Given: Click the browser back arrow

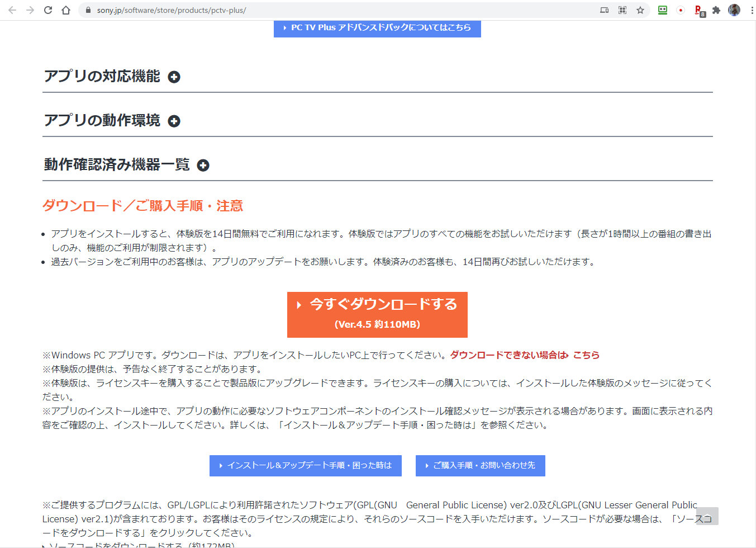Looking at the screenshot, I should 12,10.
